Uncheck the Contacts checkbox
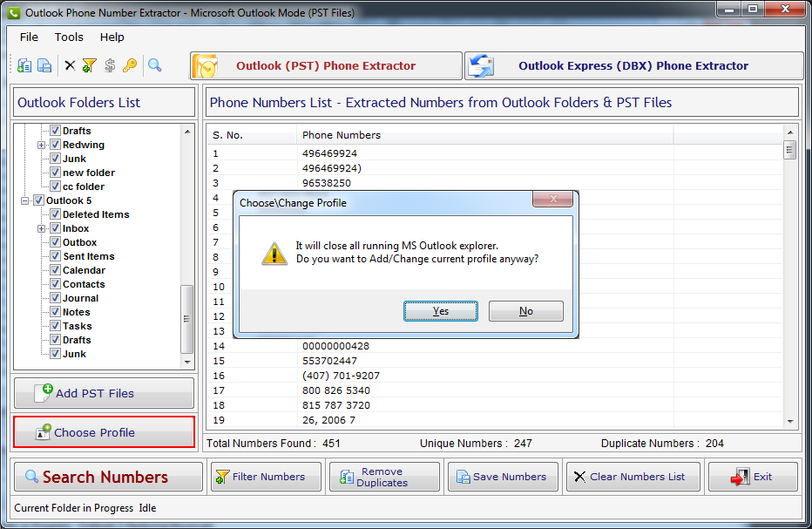The width and height of the screenshot is (812, 529). click(56, 284)
